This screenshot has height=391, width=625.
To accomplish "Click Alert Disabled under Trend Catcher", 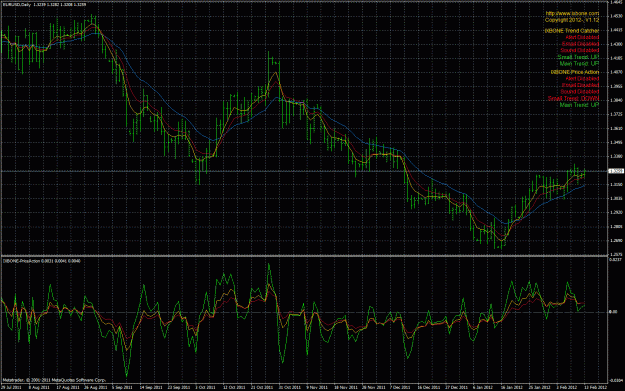I will 582,37.
